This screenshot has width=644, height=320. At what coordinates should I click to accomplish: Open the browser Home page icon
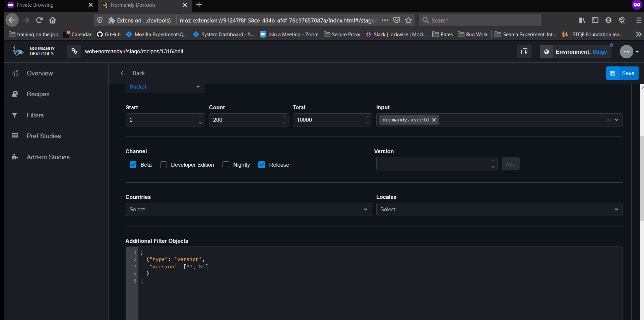(53, 20)
